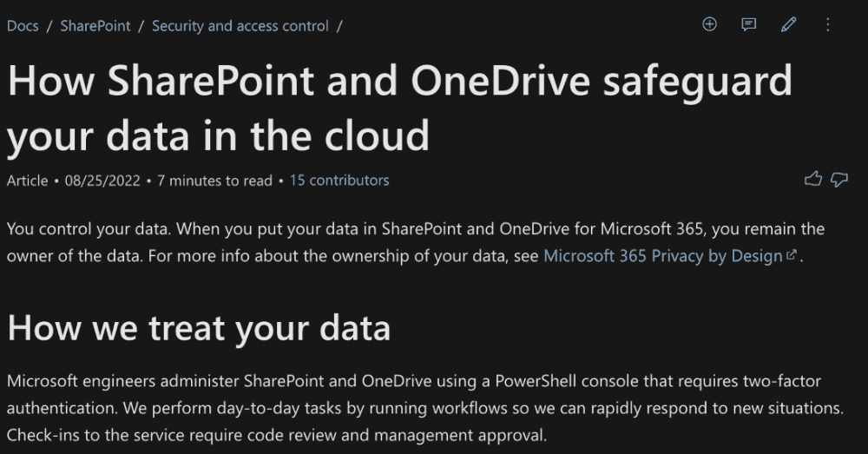The width and height of the screenshot is (868, 454).
Task: Open the SharePoint breadcrumb link
Action: (x=95, y=26)
